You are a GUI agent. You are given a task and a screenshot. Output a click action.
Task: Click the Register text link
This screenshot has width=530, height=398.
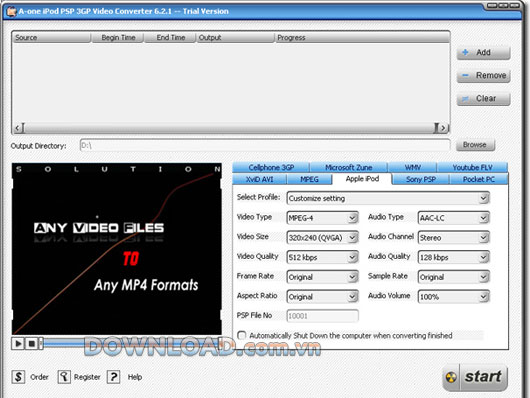87,377
